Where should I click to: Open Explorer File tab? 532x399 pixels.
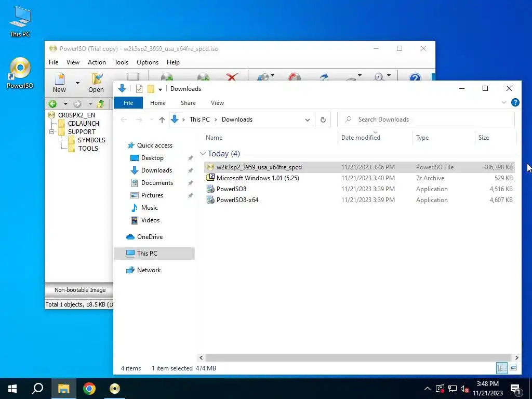pyautogui.click(x=128, y=103)
